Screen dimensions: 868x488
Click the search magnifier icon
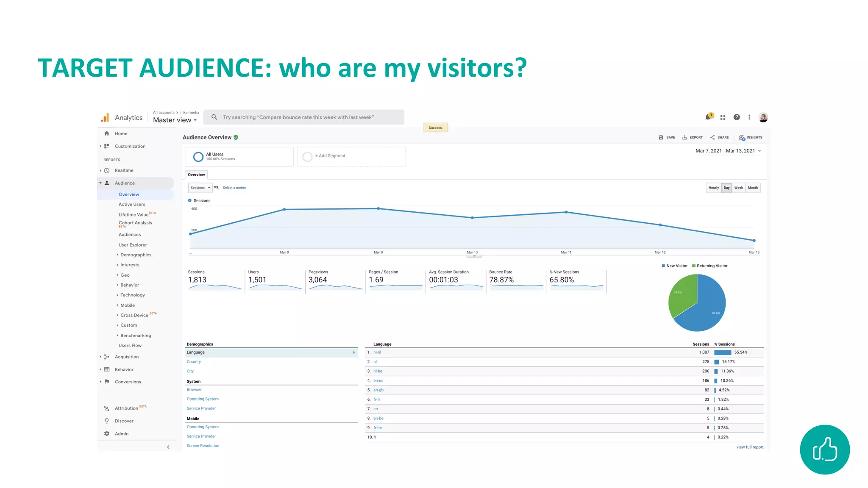(x=214, y=117)
